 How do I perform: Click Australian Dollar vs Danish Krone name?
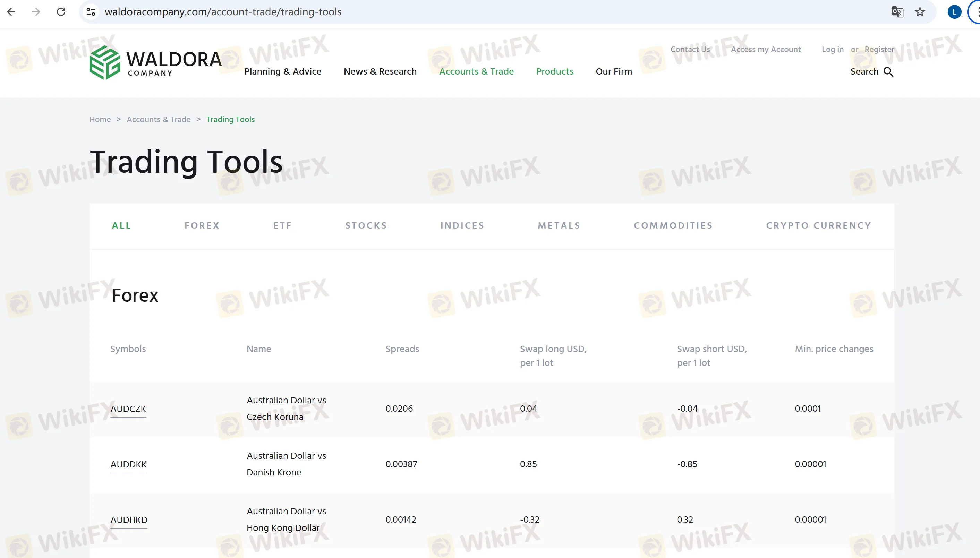tap(286, 464)
